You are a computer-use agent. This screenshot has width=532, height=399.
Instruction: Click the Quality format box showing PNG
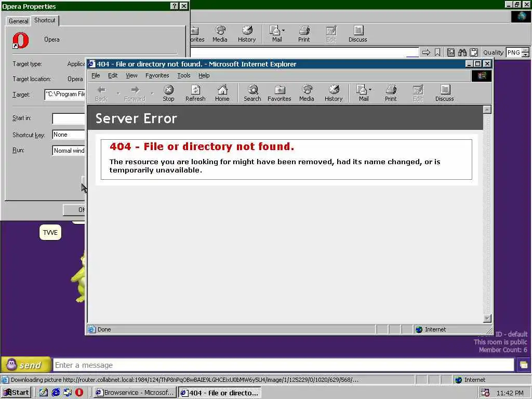tap(514, 52)
